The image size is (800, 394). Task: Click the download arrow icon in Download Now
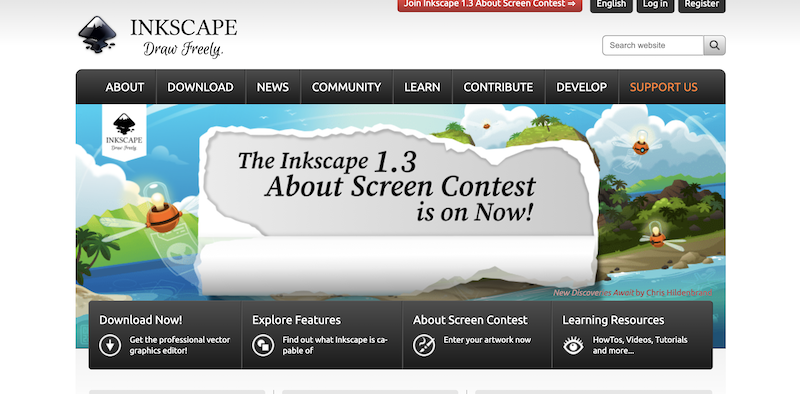[110, 346]
